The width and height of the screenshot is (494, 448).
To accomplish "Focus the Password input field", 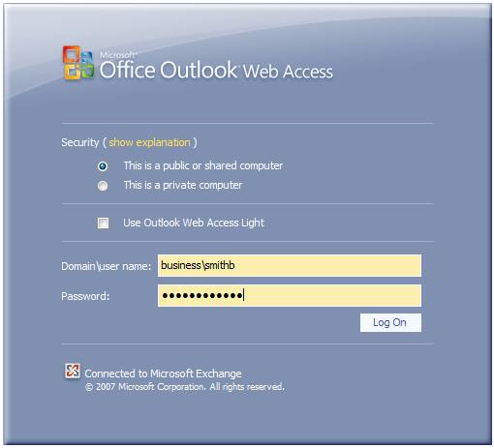I will [290, 295].
